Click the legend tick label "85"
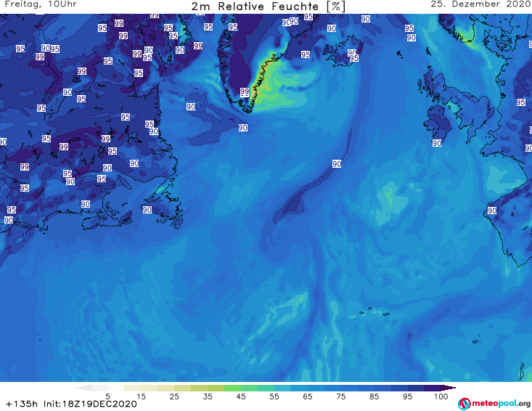This screenshot has width=532, height=411. (375, 396)
